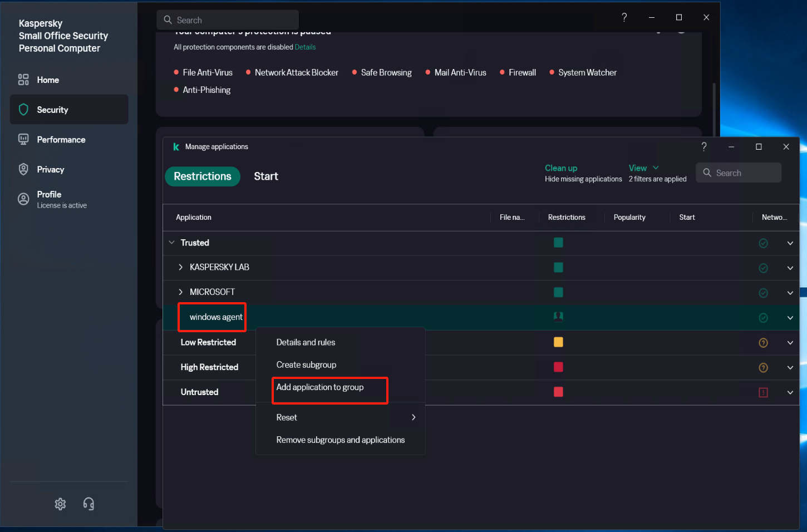Click the Profile user icon
Image resolution: width=807 pixels, height=532 pixels.
23,199
